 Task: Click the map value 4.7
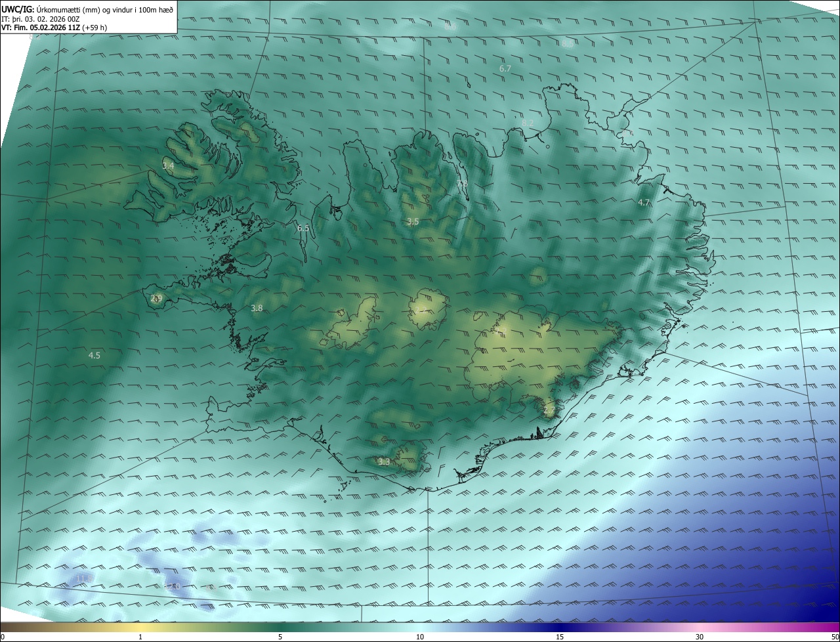tap(644, 203)
